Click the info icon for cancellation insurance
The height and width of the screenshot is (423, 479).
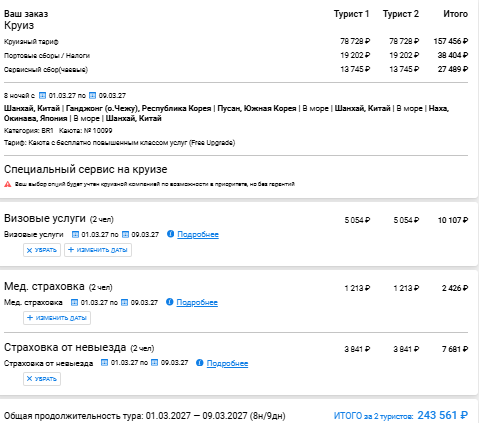click(x=200, y=363)
